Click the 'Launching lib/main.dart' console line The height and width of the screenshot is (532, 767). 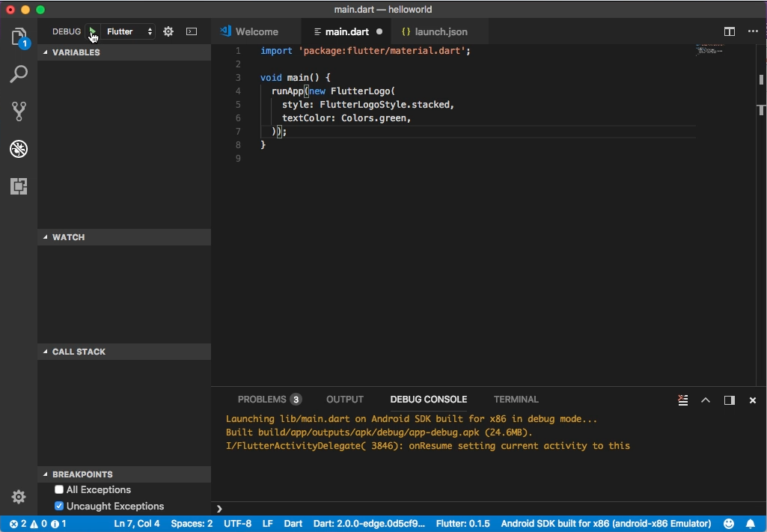coord(412,419)
